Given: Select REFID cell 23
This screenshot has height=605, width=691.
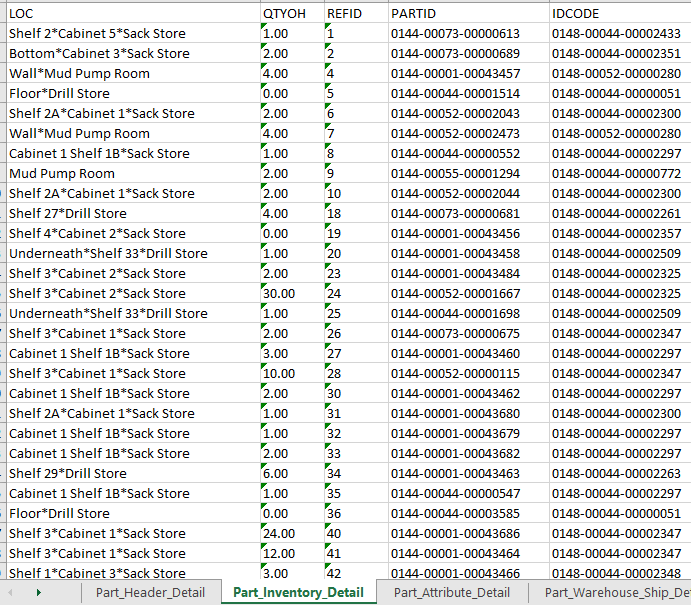Looking at the screenshot, I should (356, 273).
